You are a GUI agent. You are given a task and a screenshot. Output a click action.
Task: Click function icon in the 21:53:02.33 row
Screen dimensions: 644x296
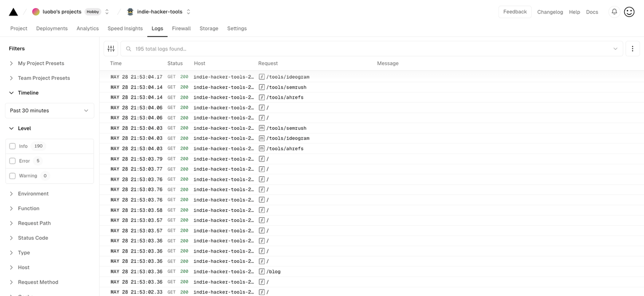262,292
